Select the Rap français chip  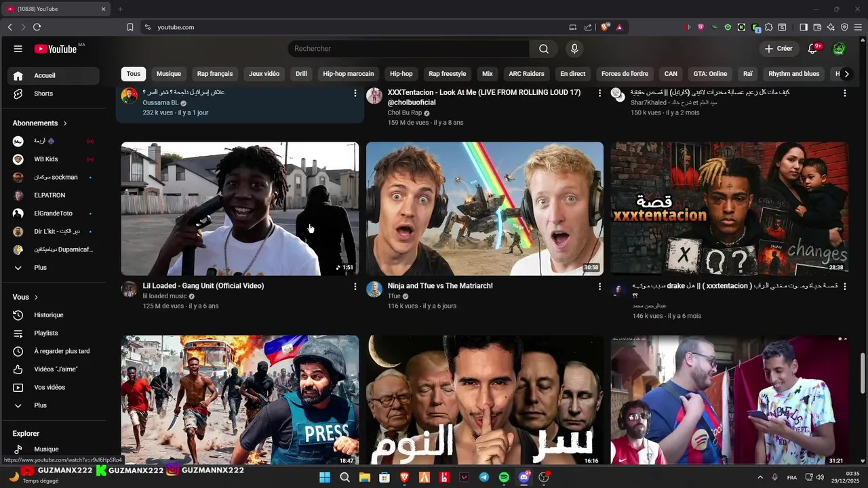[x=215, y=74]
